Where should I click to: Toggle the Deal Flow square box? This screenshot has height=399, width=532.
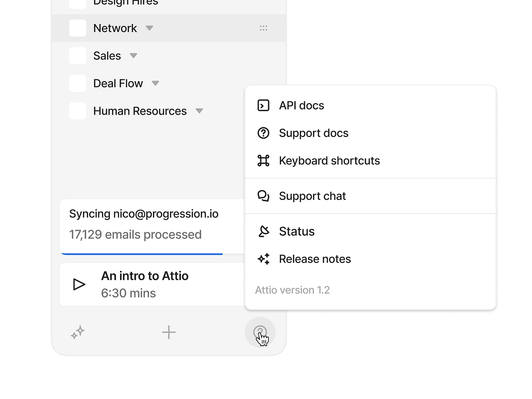(78, 83)
